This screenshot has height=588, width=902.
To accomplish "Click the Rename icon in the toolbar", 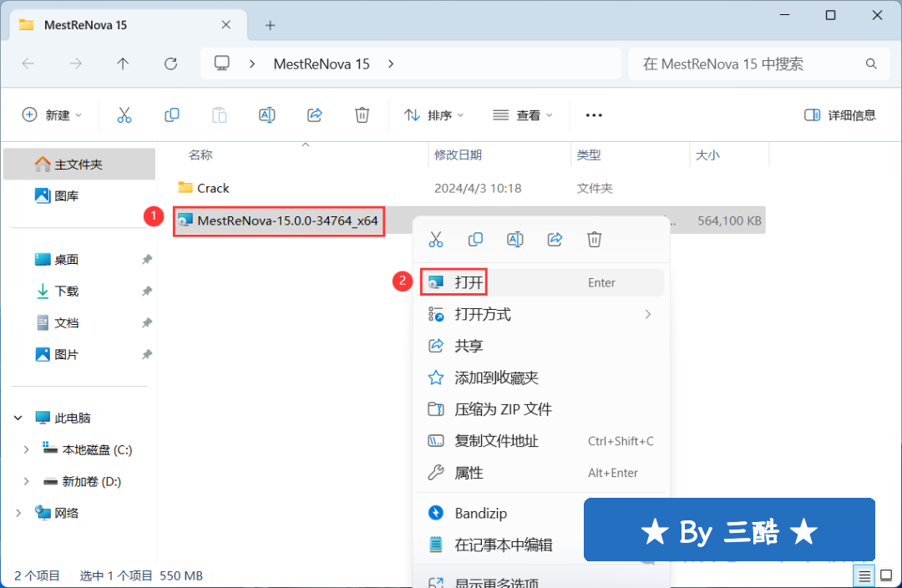I will pyautogui.click(x=267, y=115).
